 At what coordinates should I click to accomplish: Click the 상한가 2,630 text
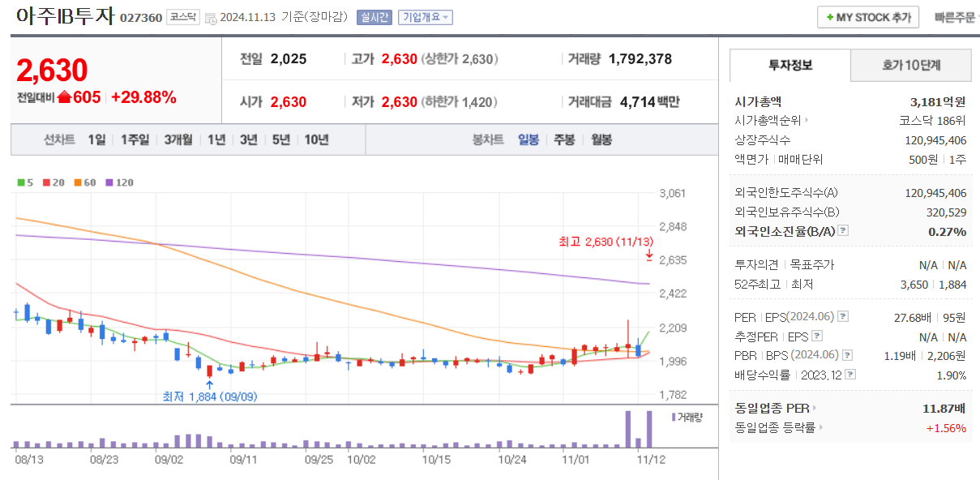click(x=460, y=59)
